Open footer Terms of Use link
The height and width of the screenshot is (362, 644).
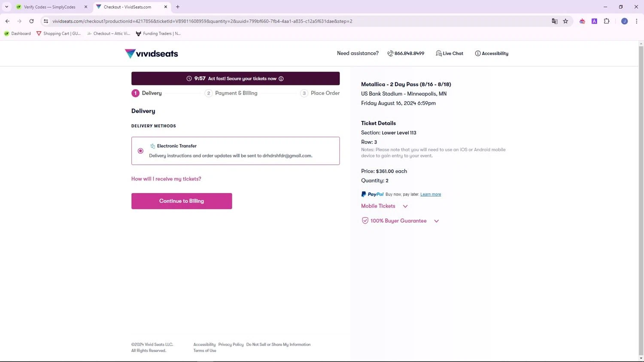(x=205, y=350)
